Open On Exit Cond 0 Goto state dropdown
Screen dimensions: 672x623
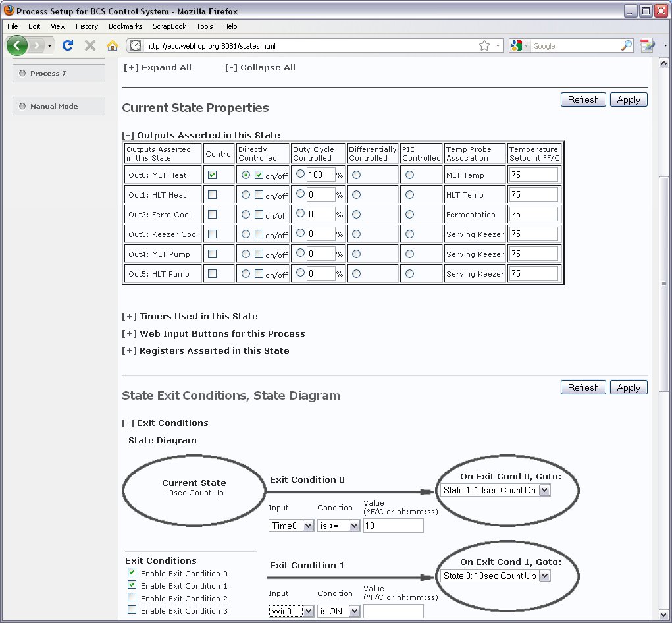tap(496, 490)
